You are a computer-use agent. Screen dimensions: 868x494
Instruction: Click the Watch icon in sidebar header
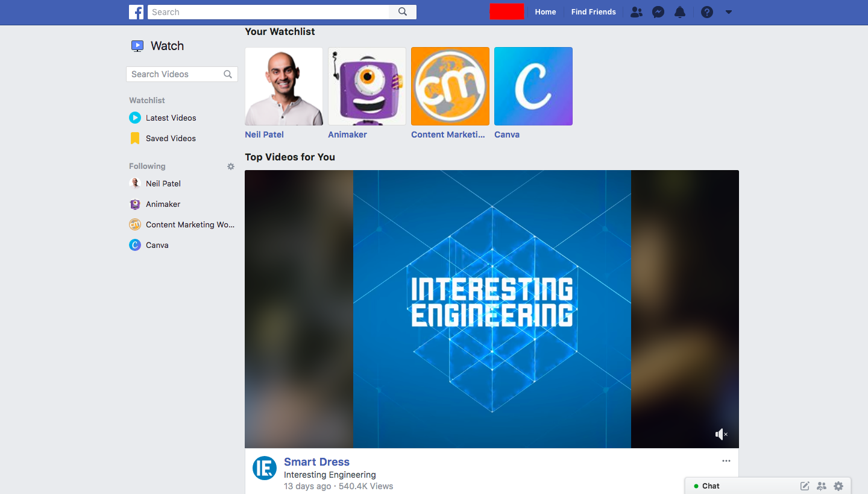(137, 46)
